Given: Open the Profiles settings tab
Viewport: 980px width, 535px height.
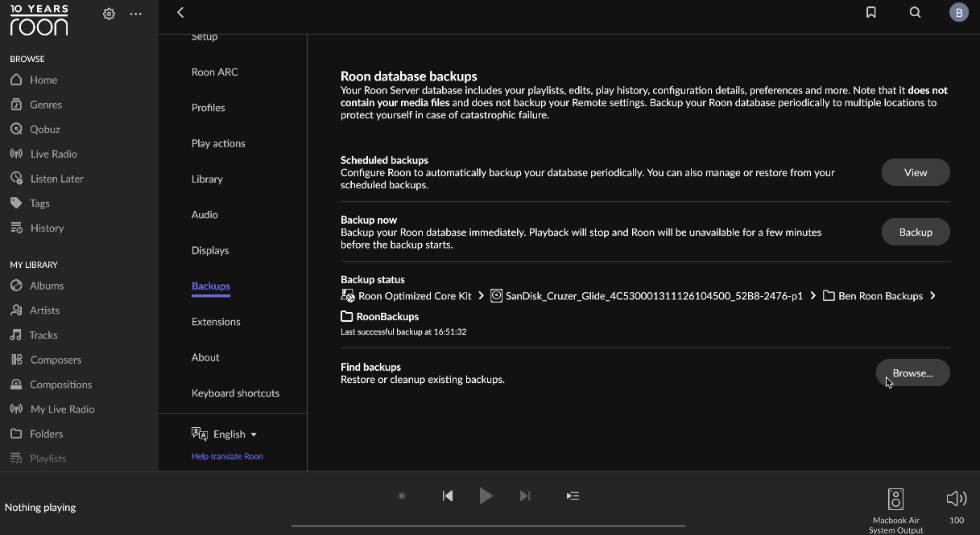Looking at the screenshot, I should point(209,107).
